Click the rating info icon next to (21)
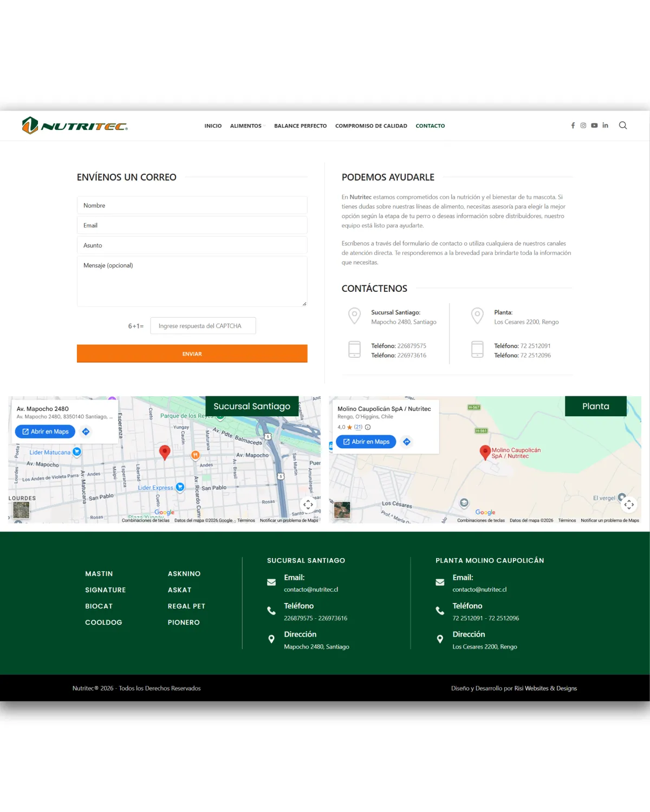 click(368, 427)
